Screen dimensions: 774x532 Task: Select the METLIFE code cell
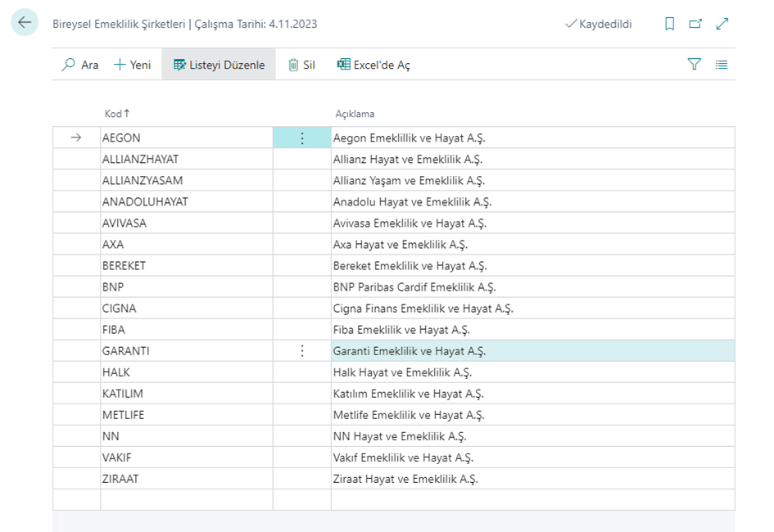click(x=187, y=415)
